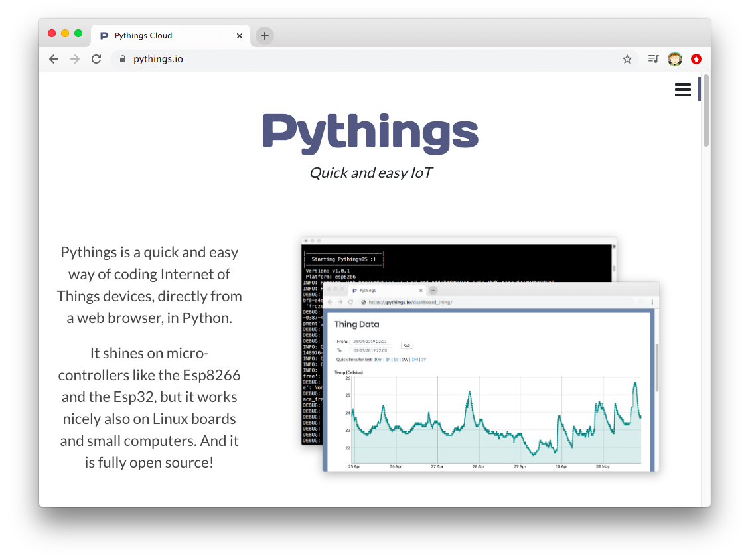Open the media playlist control icon
The width and height of the screenshot is (742, 560).
[x=654, y=59]
